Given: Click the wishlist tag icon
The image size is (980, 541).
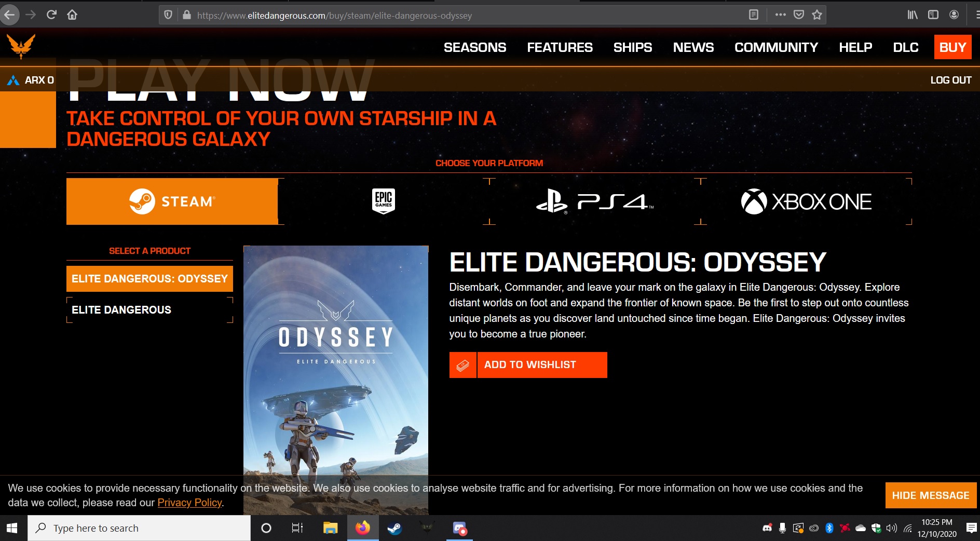Looking at the screenshot, I should coord(462,365).
